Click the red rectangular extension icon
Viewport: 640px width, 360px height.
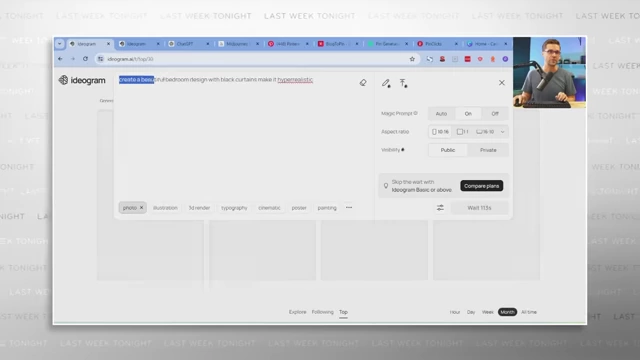pyautogui.click(x=467, y=59)
